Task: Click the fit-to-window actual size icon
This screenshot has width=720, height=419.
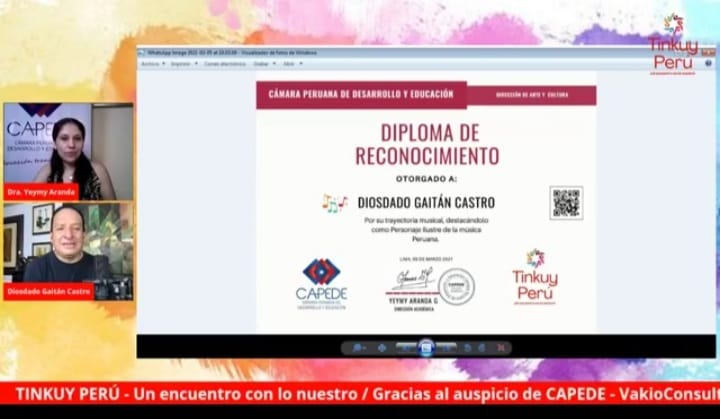Action: pos(381,348)
